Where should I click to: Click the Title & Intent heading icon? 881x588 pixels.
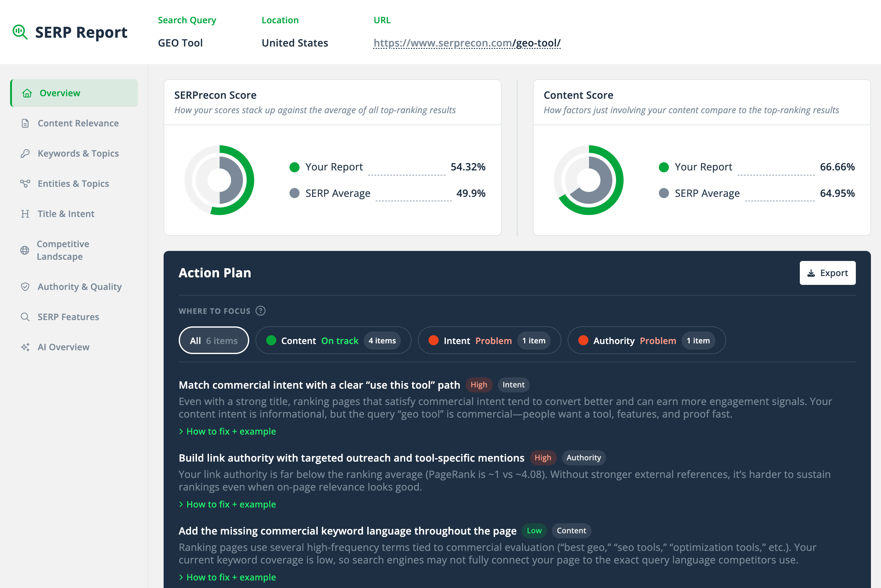pyautogui.click(x=25, y=214)
